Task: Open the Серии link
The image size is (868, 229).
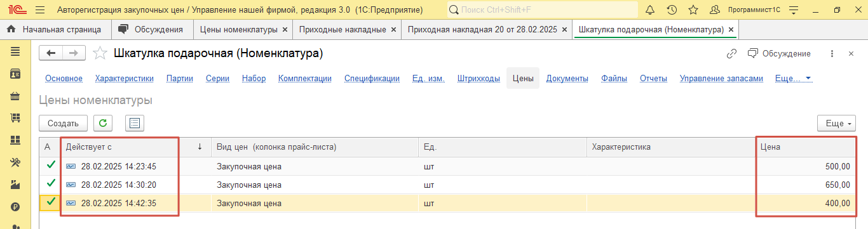Action: click(x=217, y=79)
